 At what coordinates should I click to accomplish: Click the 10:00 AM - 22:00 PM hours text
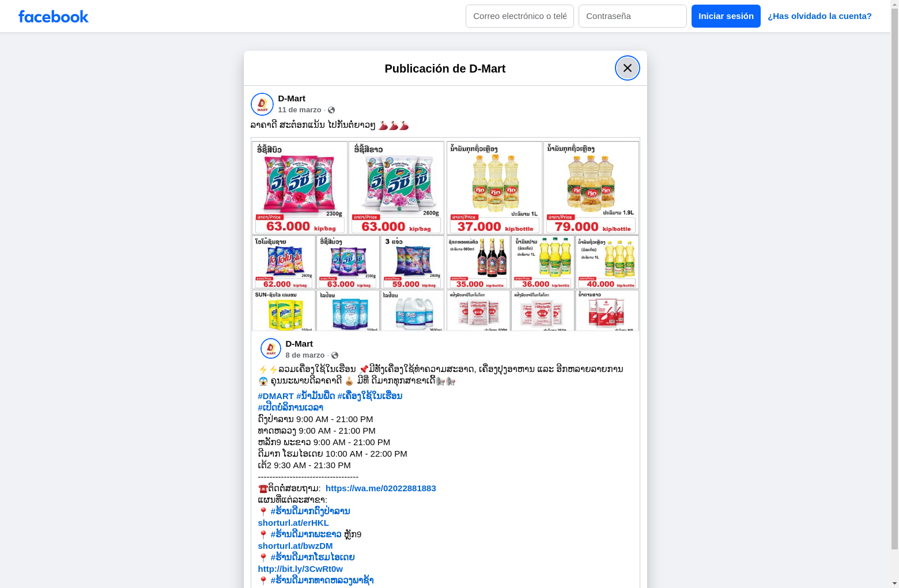367,454
